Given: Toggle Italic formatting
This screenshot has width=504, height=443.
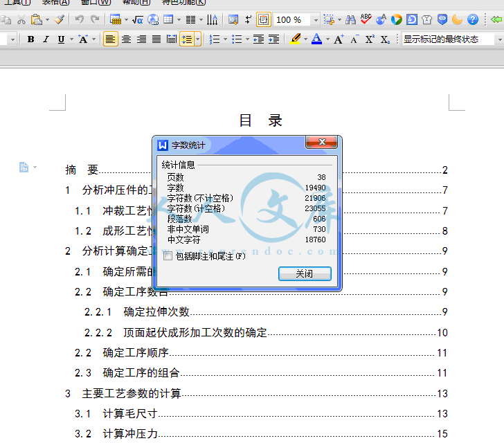Looking at the screenshot, I should [46, 39].
